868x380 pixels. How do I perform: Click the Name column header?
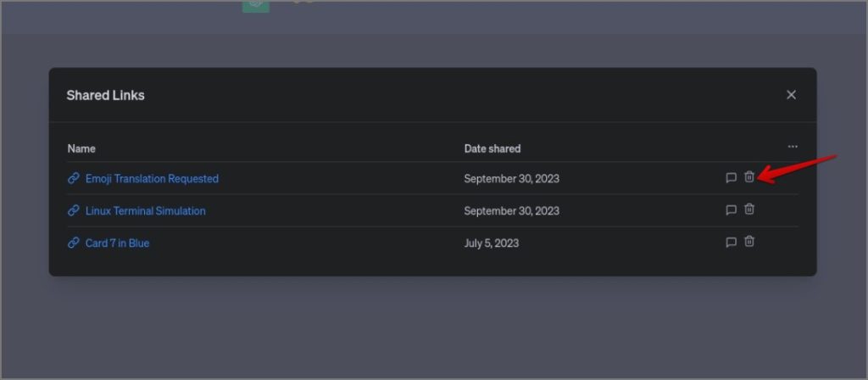pos(81,148)
